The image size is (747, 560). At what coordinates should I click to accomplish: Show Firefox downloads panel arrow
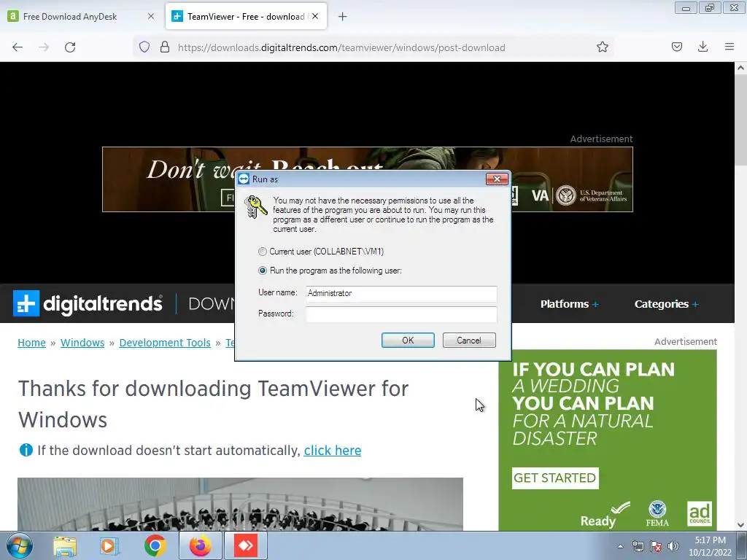pyautogui.click(x=703, y=47)
